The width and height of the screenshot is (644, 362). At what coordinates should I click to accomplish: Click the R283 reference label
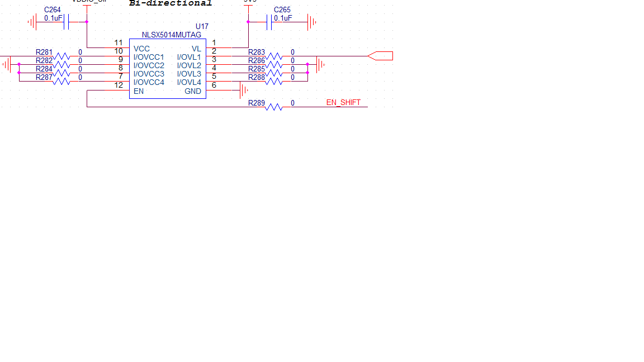coord(256,52)
